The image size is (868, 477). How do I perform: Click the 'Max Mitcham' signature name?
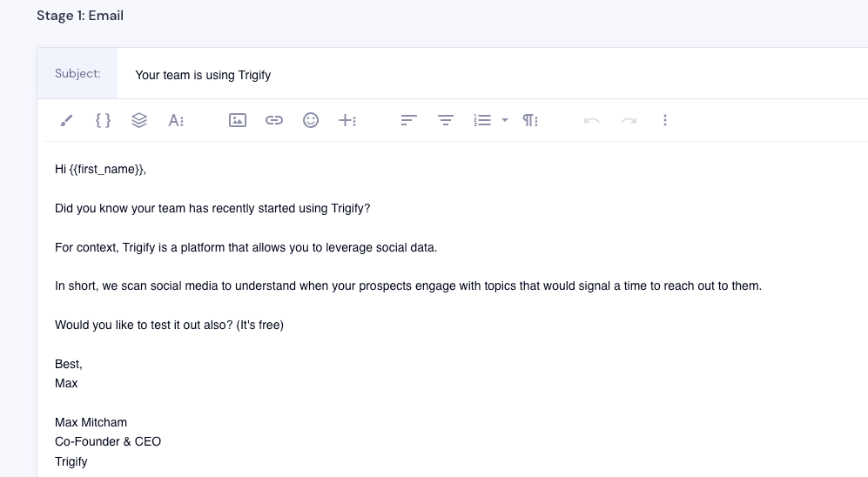tap(91, 422)
